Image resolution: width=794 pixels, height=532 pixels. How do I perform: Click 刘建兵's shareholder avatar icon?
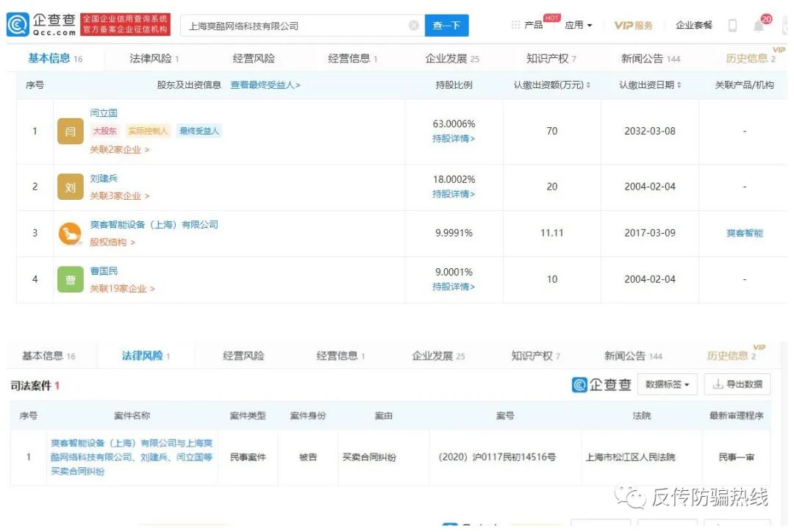click(71, 187)
